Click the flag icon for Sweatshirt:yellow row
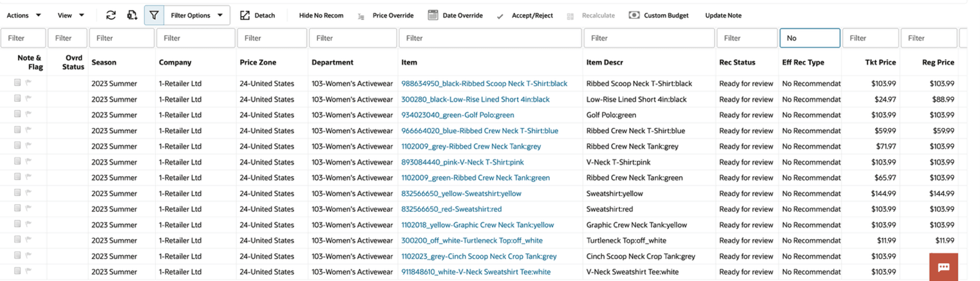980x281 pixels. (x=28, y=193)
